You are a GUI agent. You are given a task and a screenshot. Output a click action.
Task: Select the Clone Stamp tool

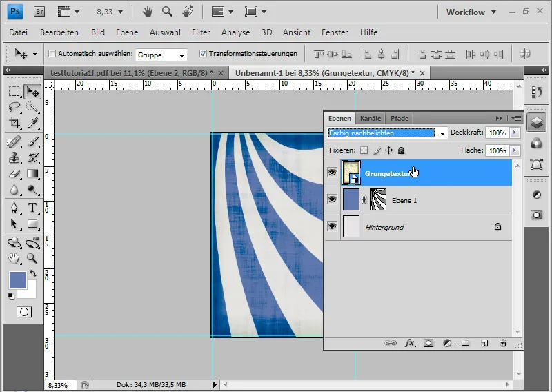pos(14,158)
